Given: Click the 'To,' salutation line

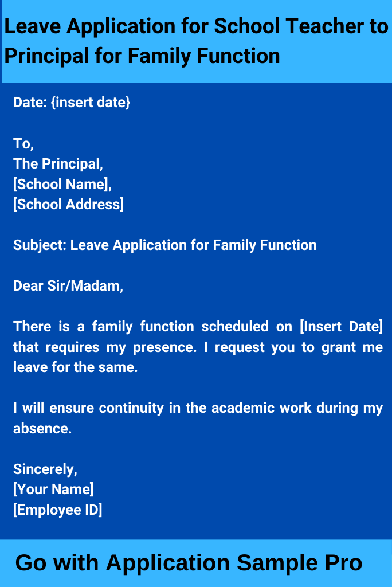Looking at the screenshot, I should point(23,144).
